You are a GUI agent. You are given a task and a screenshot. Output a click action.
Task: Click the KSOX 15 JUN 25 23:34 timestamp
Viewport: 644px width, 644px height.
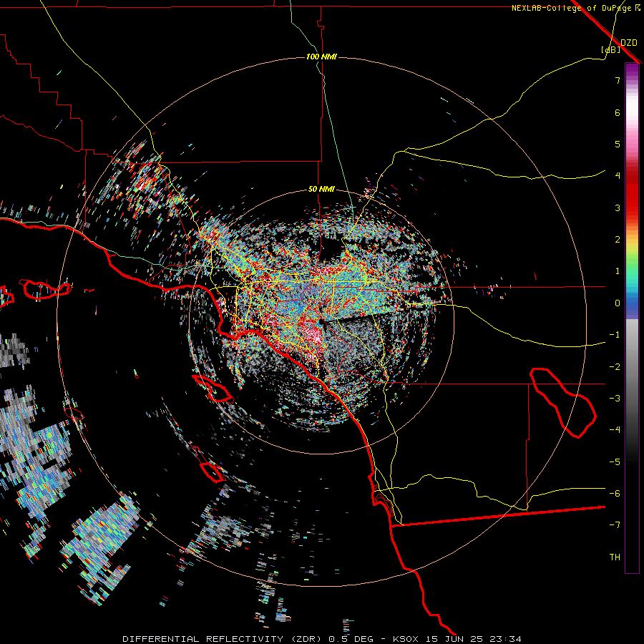pos(457,639)
